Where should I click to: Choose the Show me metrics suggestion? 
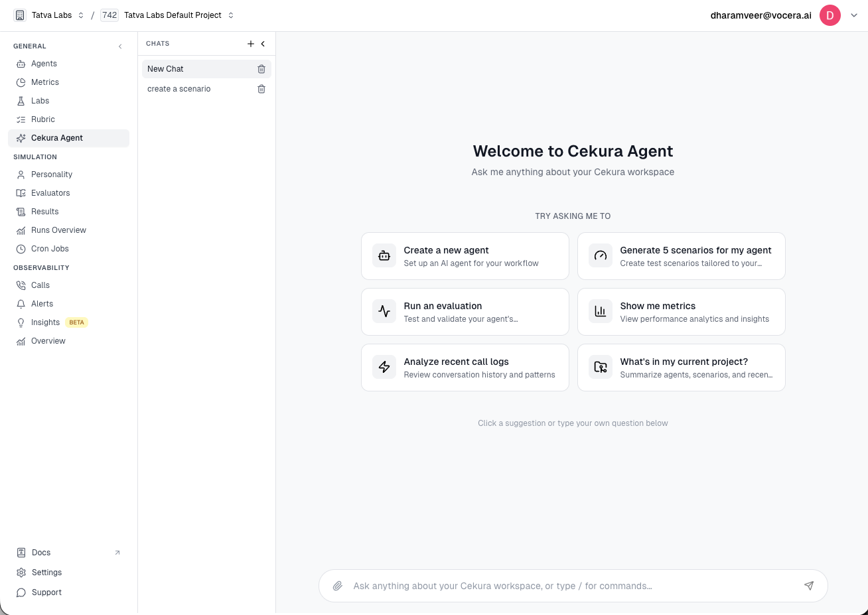682,312
